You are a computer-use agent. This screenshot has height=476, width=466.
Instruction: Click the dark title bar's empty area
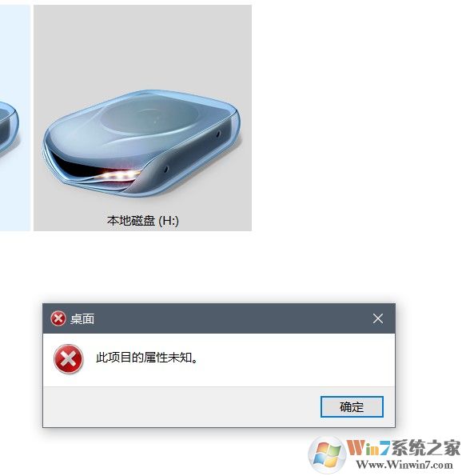tap(230, 318)
